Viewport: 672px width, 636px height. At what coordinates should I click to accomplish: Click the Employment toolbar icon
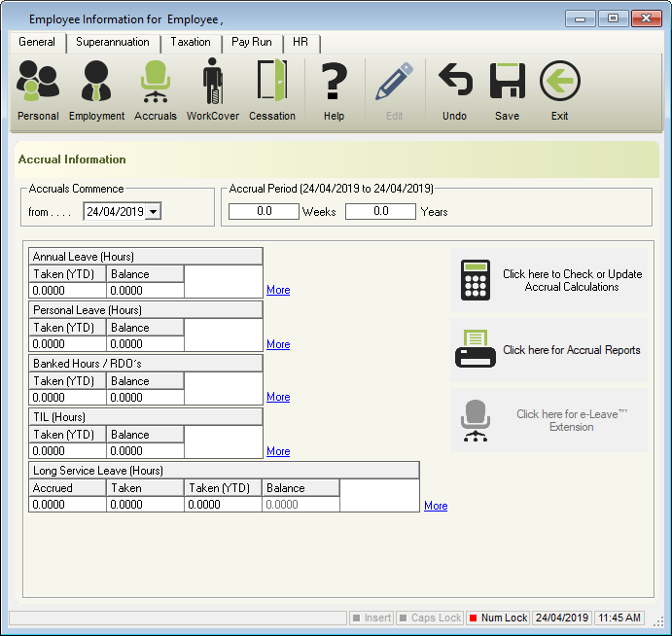pyautogui.click(x=96, y=90)
